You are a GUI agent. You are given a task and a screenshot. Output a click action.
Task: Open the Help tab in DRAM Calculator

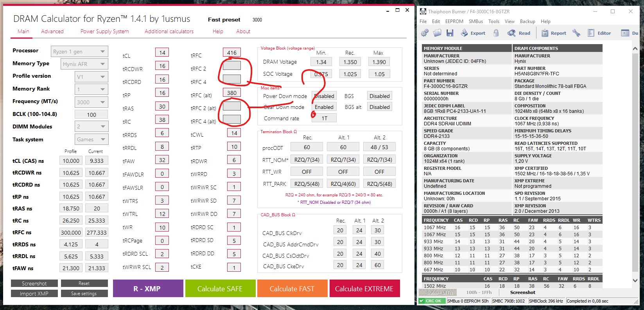[218, 31]
